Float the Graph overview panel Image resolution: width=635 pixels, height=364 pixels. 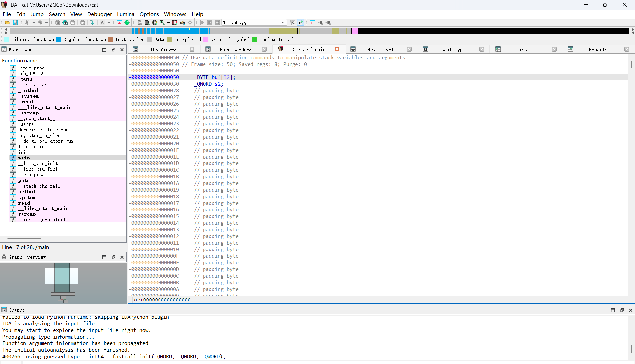[113, 257]
